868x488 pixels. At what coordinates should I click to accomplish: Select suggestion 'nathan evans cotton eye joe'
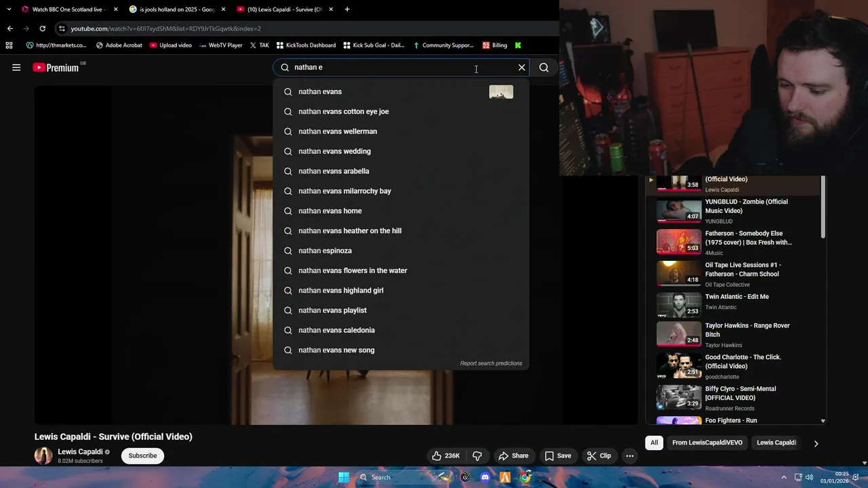click(x=401, y=111)
